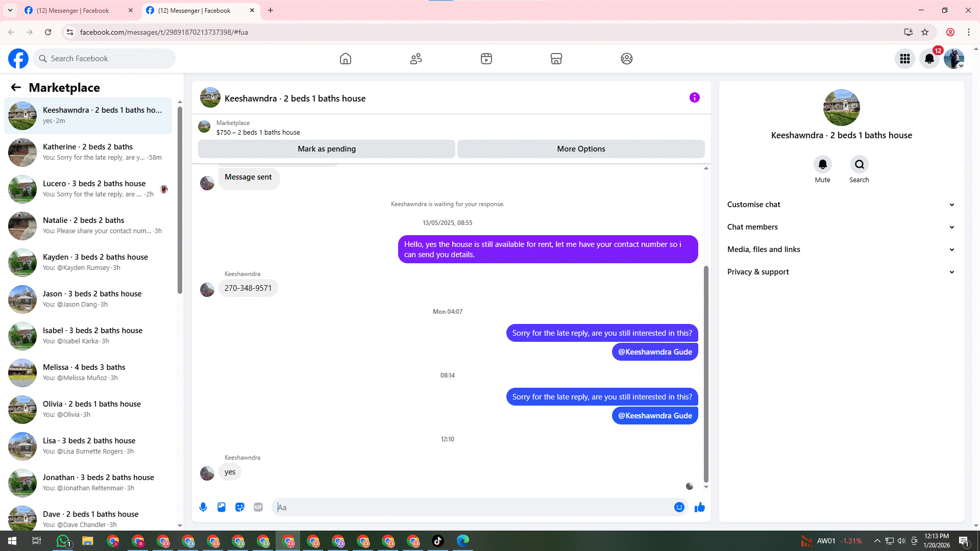Expand the Customise chat section
This screenshot has width=980, height=551.
(841, 205)
